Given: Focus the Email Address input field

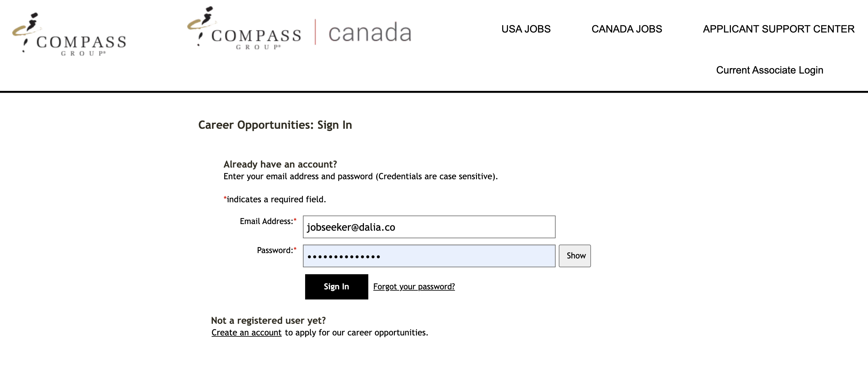Looking at the screenshot, I should pyautogui.click(x=429, y=227).
